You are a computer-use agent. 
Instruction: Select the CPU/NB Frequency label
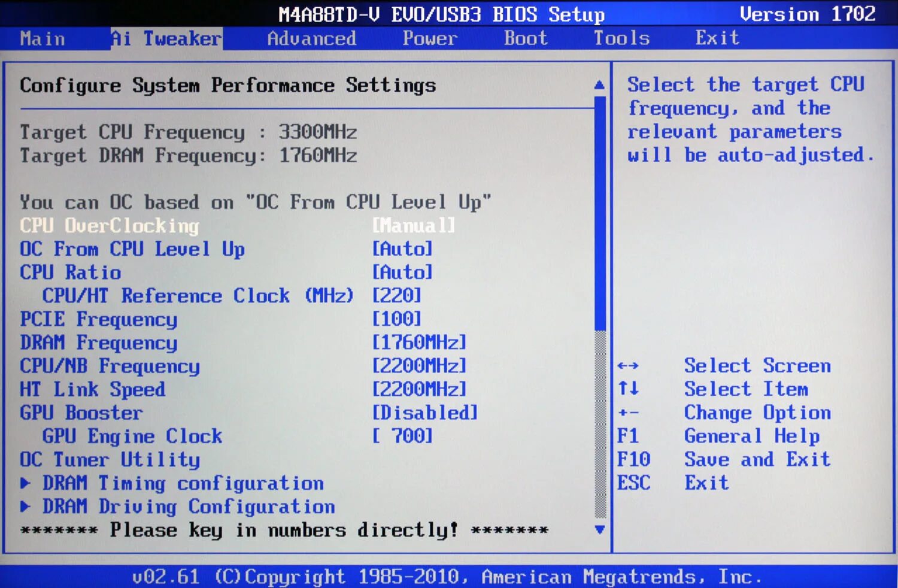point(110,366)
